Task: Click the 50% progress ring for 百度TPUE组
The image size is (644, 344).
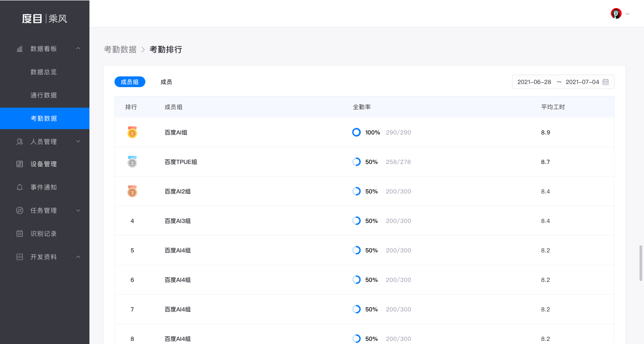Action: pyautogui.click(x=356, y=162)
